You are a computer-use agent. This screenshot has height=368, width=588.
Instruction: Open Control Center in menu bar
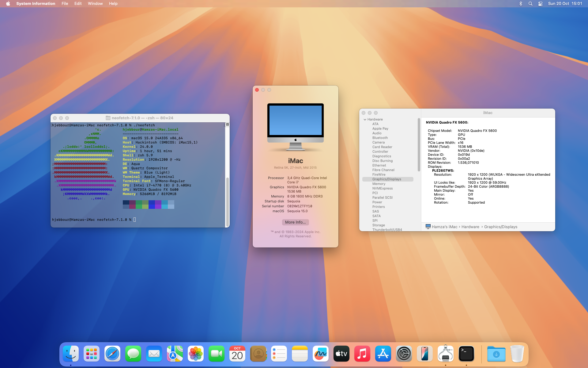540,4
